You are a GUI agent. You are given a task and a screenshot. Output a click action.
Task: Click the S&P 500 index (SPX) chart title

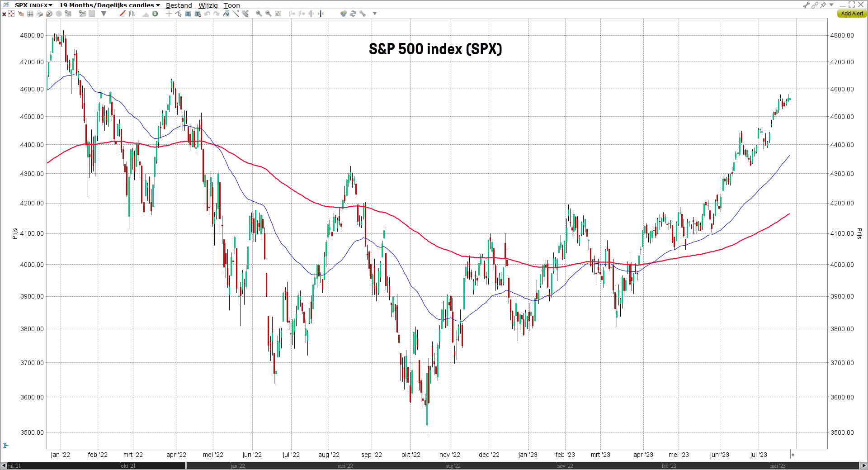435,49
